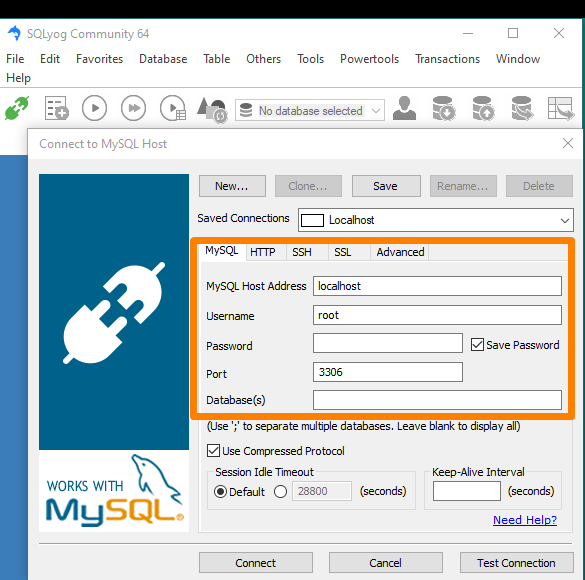Click the Port input field

tap(388, 372)
